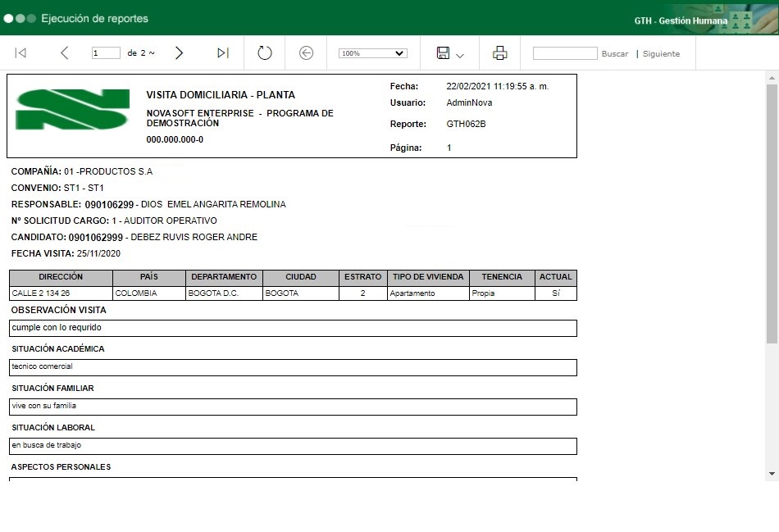Screen dimensions: 779x532
Task: Jump to the last report page
Action: (x=222, y=53)
